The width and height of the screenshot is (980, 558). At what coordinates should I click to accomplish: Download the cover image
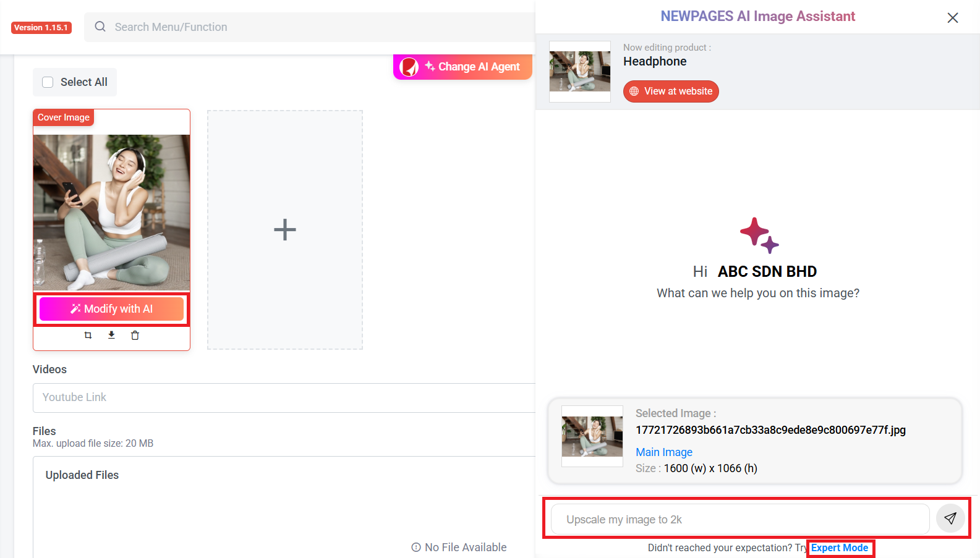[x=111, y=335]
